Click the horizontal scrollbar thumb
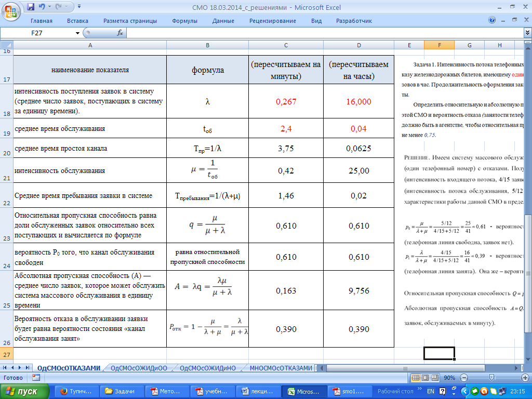The height and width of the screenshot is (399, 532). click(x=405, y=368)
